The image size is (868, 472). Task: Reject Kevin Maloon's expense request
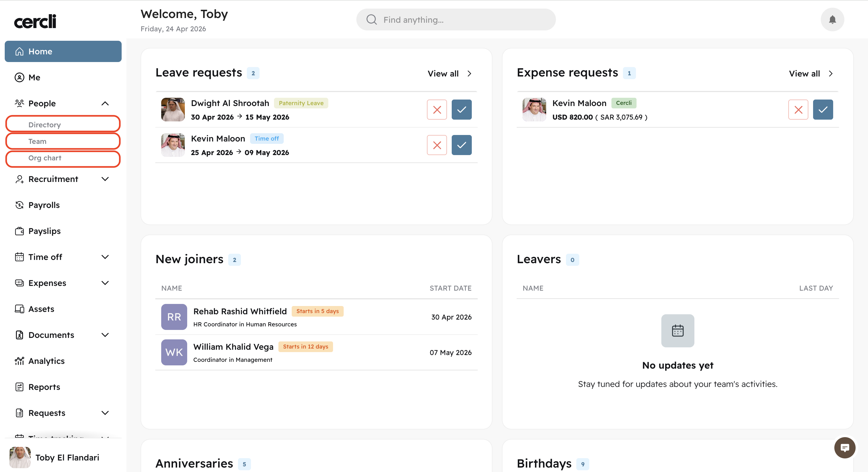click(798, 110)
